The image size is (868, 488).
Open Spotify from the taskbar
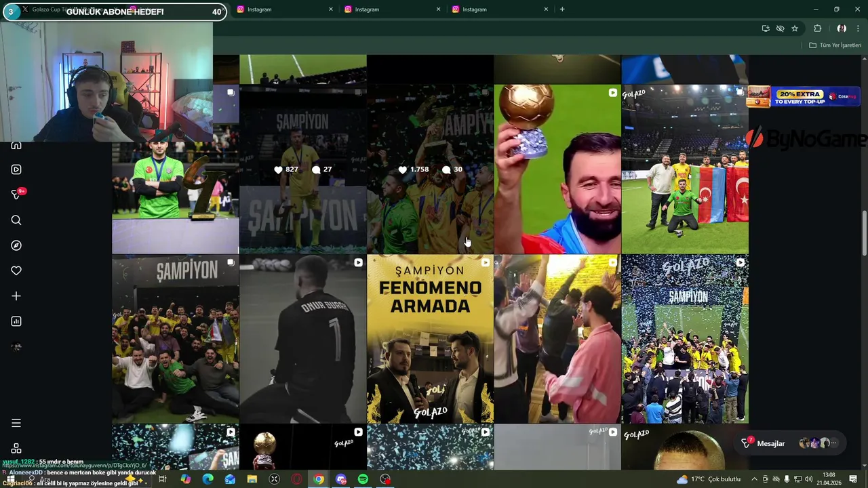(x=363, y=479)
